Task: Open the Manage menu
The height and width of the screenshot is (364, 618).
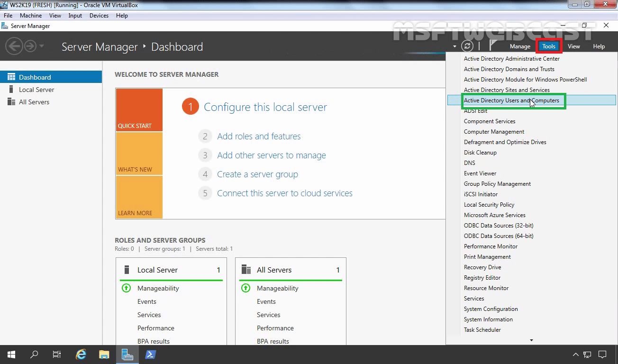Action: 520,46
